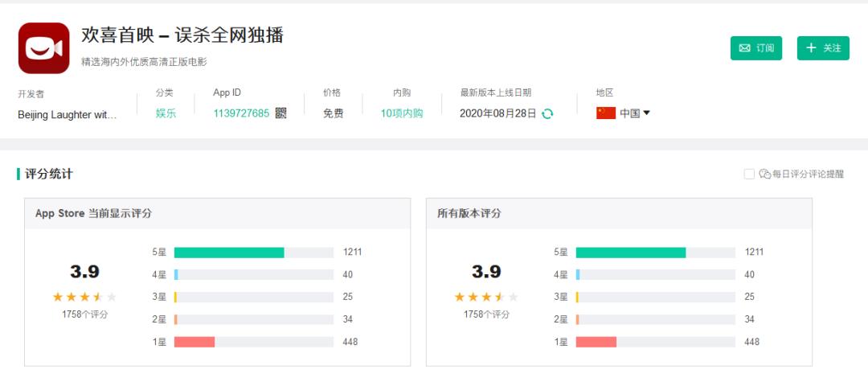Click the plus icon on 关注 button
868x382 pixels.
click(x=811, y=48)
